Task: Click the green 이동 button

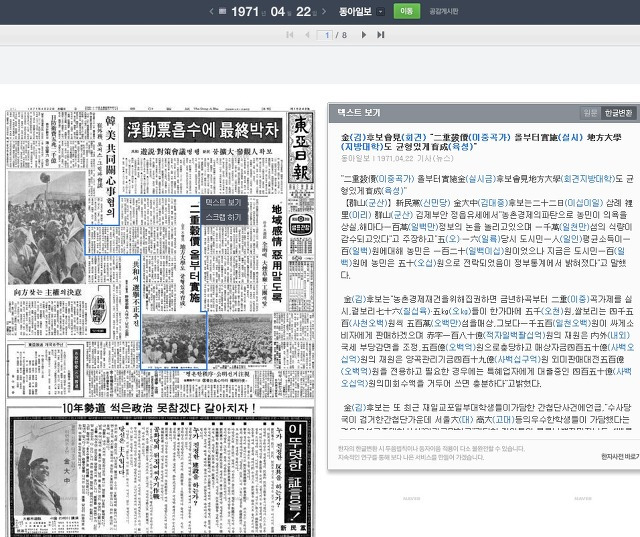Action: (407, 11)
